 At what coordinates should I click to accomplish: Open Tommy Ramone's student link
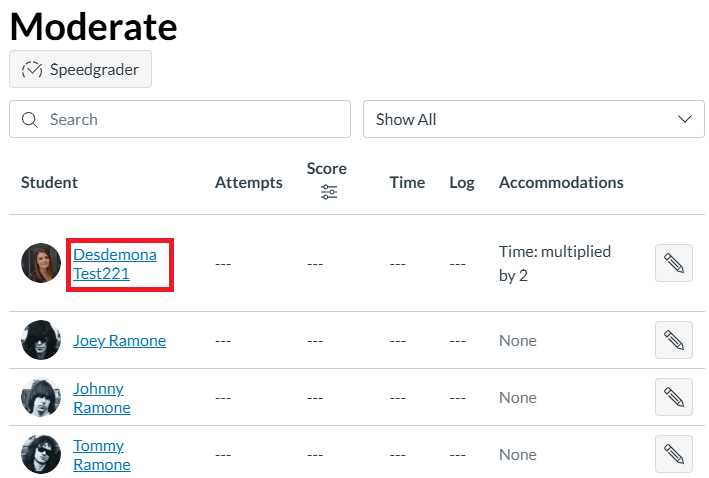[x=101, y=454]
